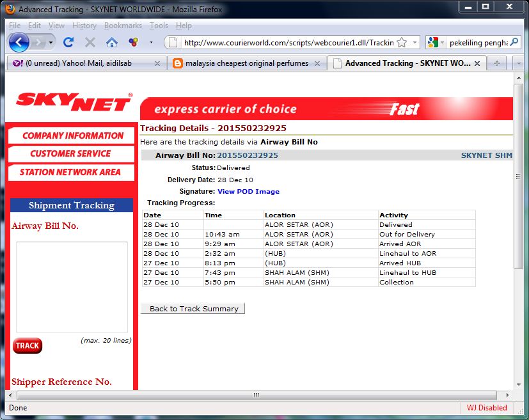Image resolution: width=529 pixels, height=420 pixels.
Task: Click the SKYNET logo
Action: [x=74, y=102]
